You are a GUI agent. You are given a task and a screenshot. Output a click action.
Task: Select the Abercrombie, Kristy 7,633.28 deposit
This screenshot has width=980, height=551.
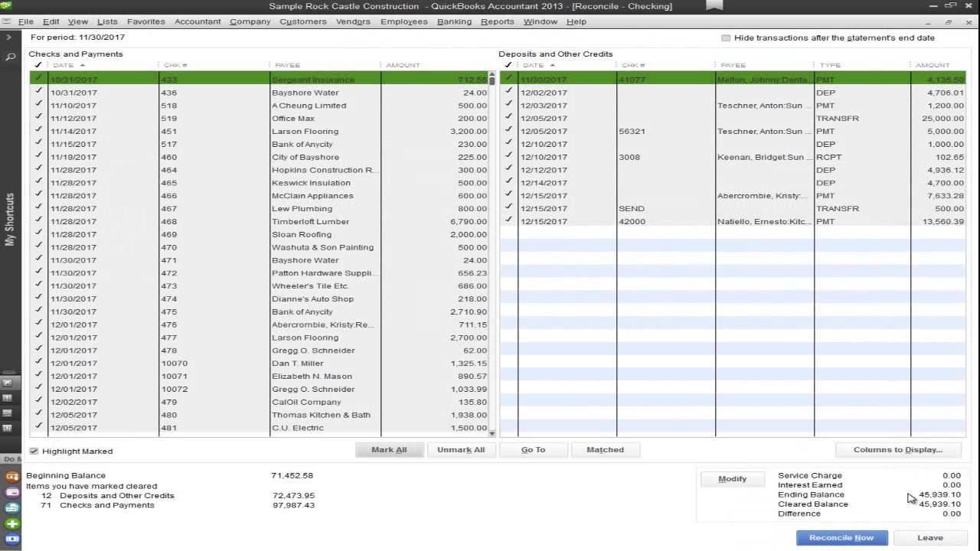(x=733, y=195)
